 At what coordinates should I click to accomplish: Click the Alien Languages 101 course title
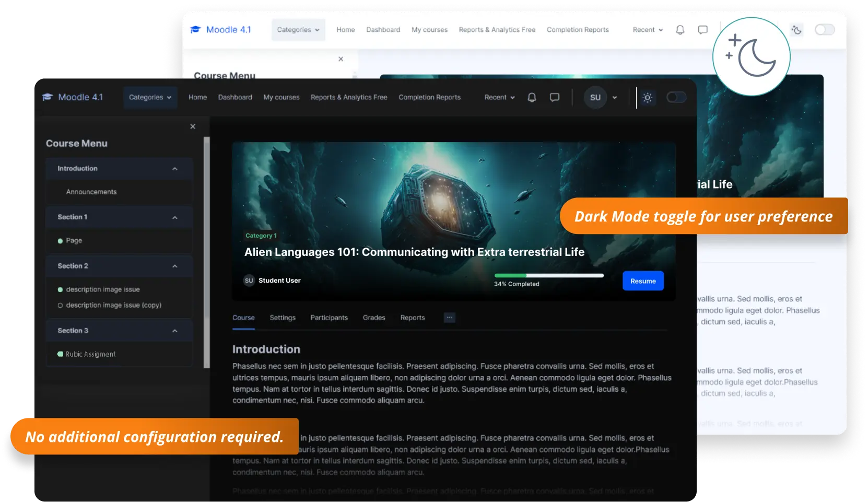(415, 252)
